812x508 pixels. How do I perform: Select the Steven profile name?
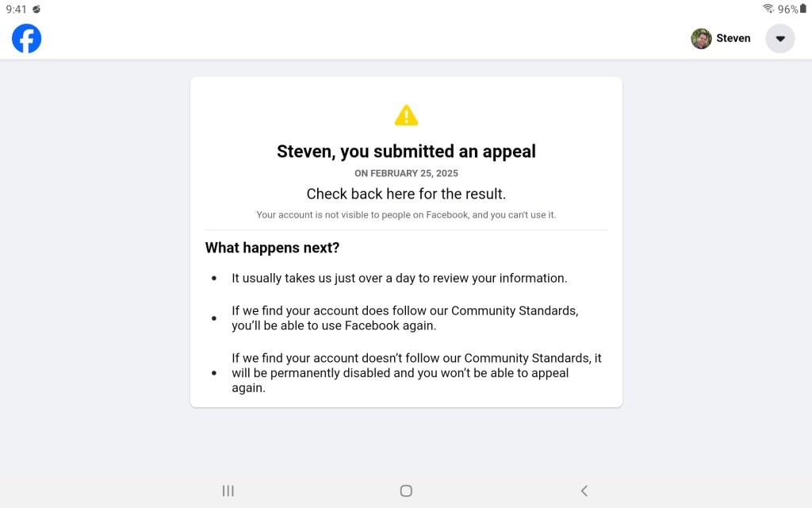pos(733,38)
